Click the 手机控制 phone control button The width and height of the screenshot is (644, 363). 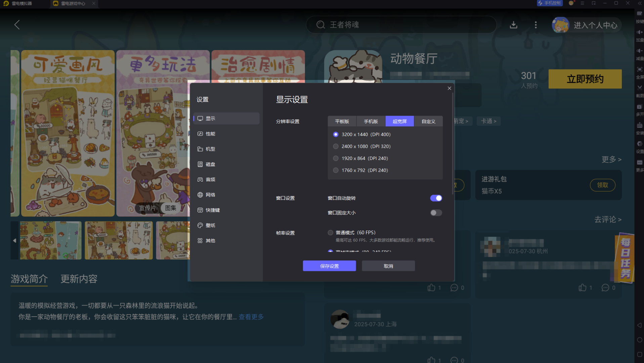click(x=550, y=3)
